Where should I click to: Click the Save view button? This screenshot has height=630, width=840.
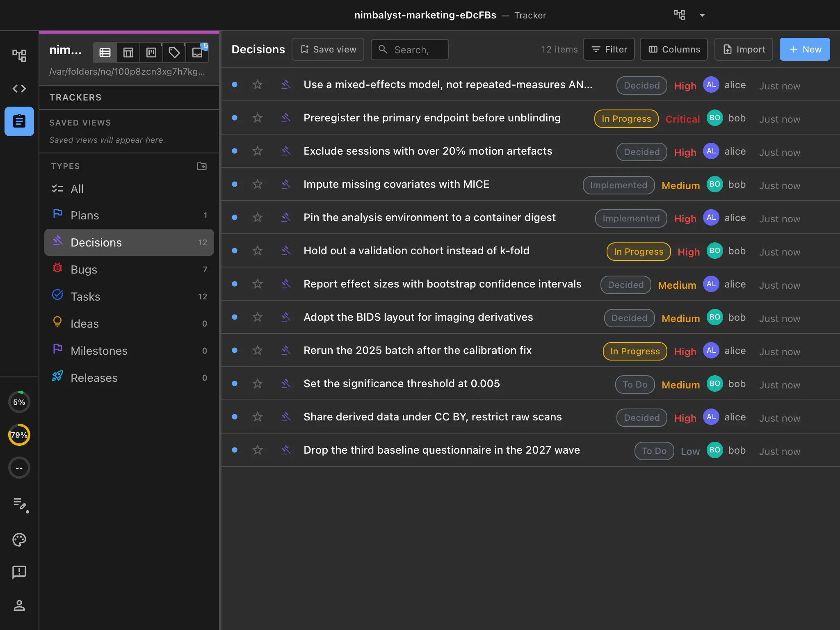(x=328, y=49)
